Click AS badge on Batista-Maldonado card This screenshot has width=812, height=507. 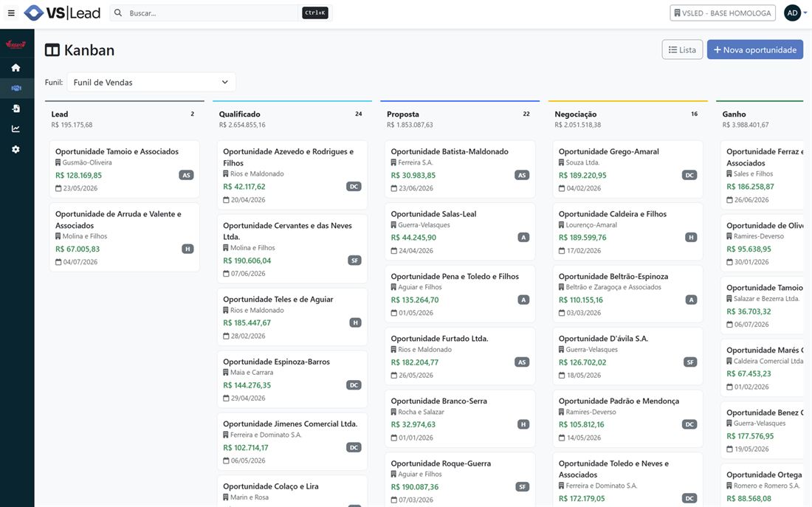click(522, 175)
